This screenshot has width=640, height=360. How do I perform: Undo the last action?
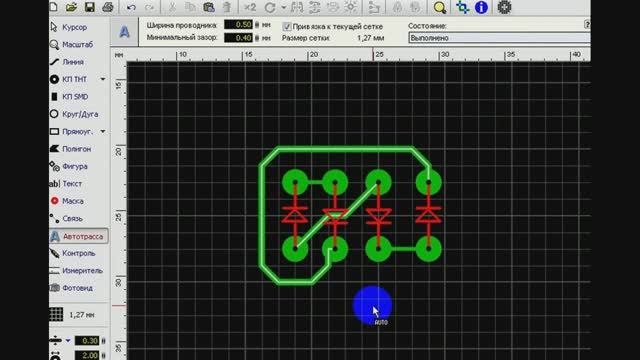pyautogui.click(x=131, y=7)
